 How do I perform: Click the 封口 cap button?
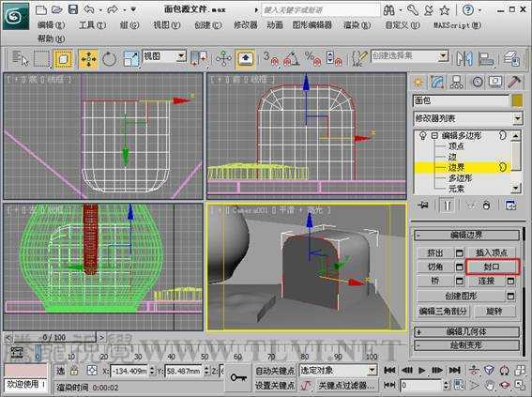coord(492,267)
